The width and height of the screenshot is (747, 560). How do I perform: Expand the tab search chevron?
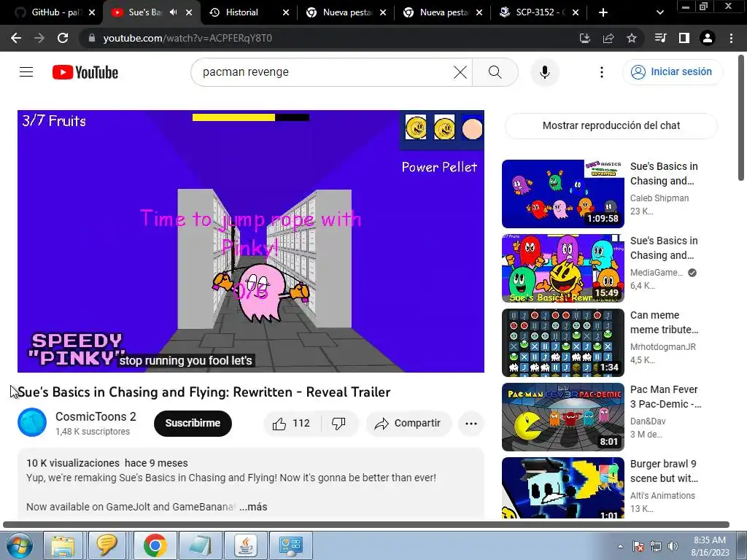659,12
